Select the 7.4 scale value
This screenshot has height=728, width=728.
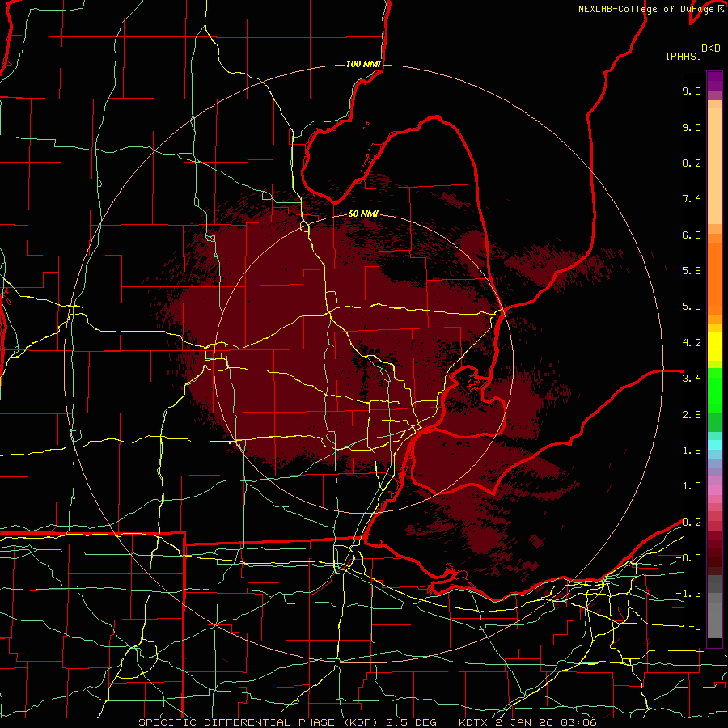[692, 199]
